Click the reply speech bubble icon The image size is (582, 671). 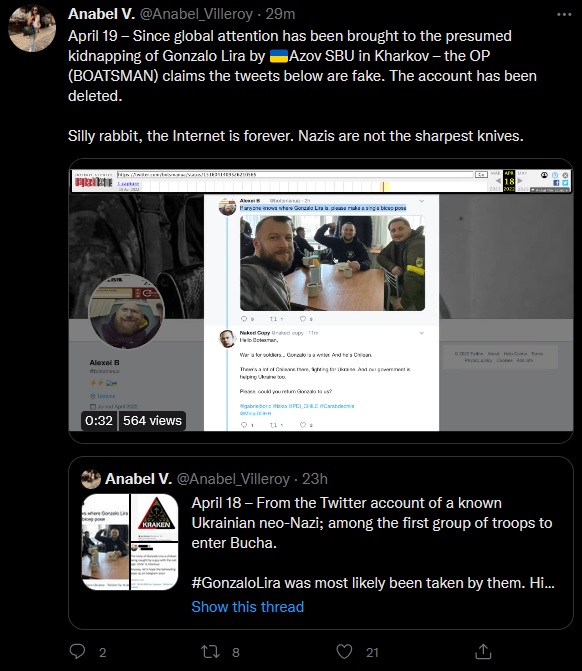tap(77, 651)
